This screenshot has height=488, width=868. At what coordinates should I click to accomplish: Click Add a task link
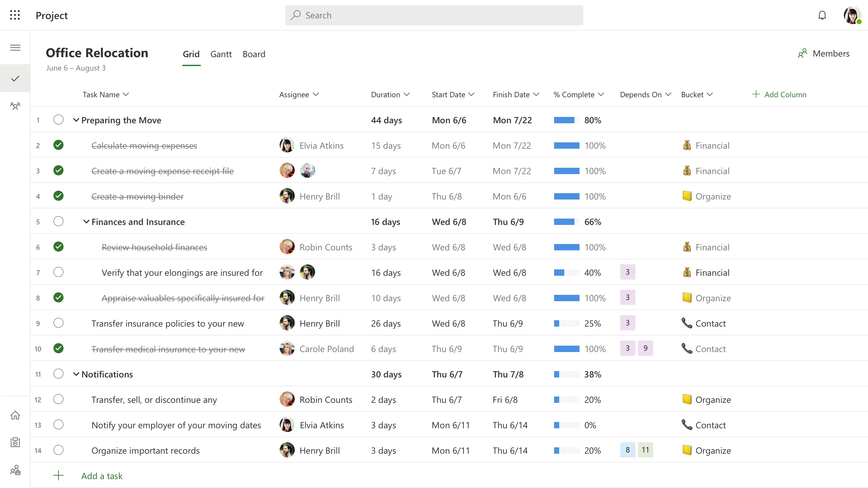click(x=102, y=476)
